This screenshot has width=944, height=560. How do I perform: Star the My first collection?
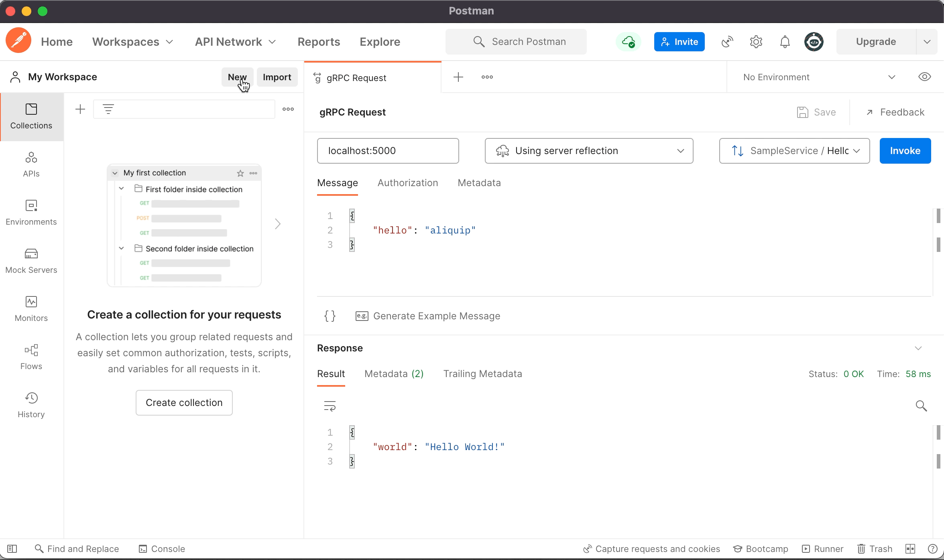(240, 173)
